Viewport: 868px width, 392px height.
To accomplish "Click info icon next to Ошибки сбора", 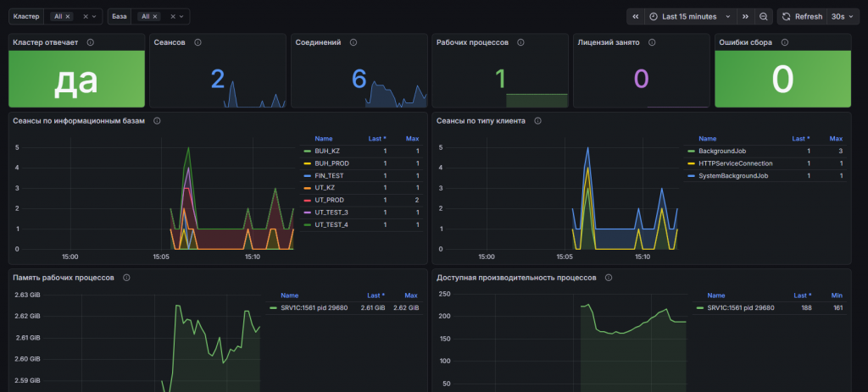I will (784, 42).
